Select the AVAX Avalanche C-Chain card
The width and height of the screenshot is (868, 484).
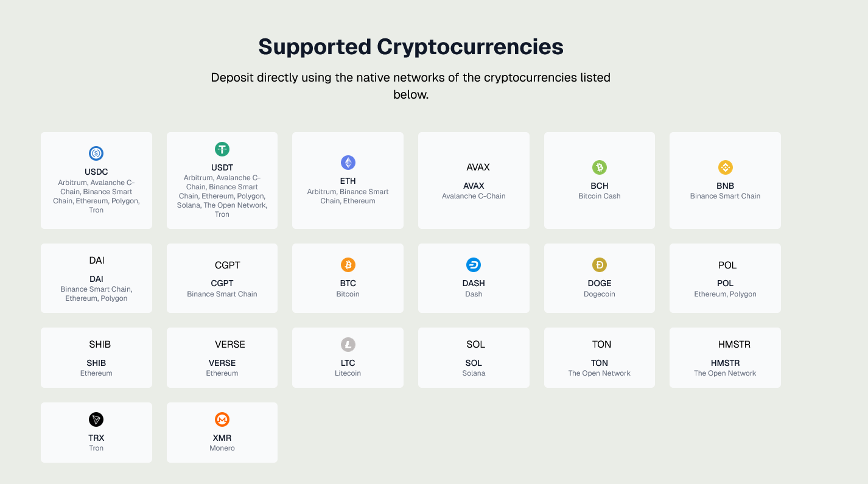click(474, 181)
